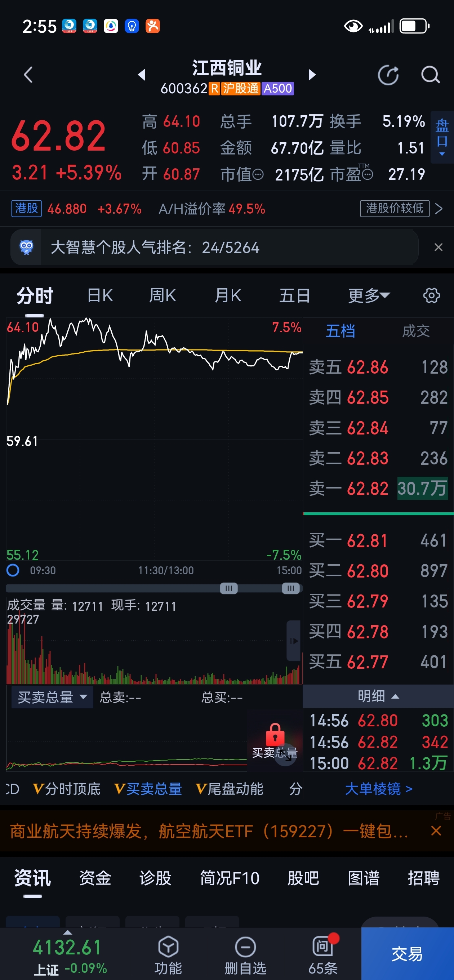Grab left handle of time range slider
The height and width of the screenshot is (980, 454).
[x=229, y=588]
